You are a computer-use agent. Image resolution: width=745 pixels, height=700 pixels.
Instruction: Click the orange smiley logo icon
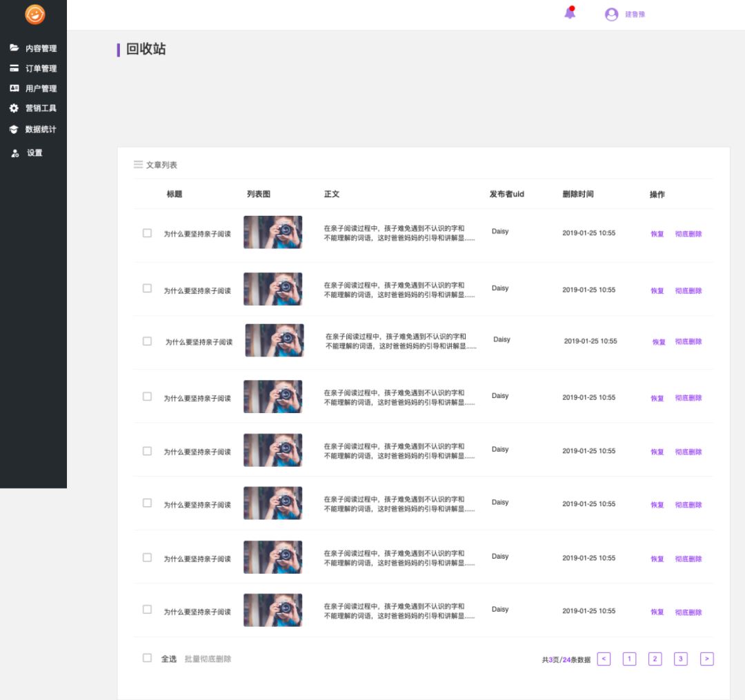(34, 14)
